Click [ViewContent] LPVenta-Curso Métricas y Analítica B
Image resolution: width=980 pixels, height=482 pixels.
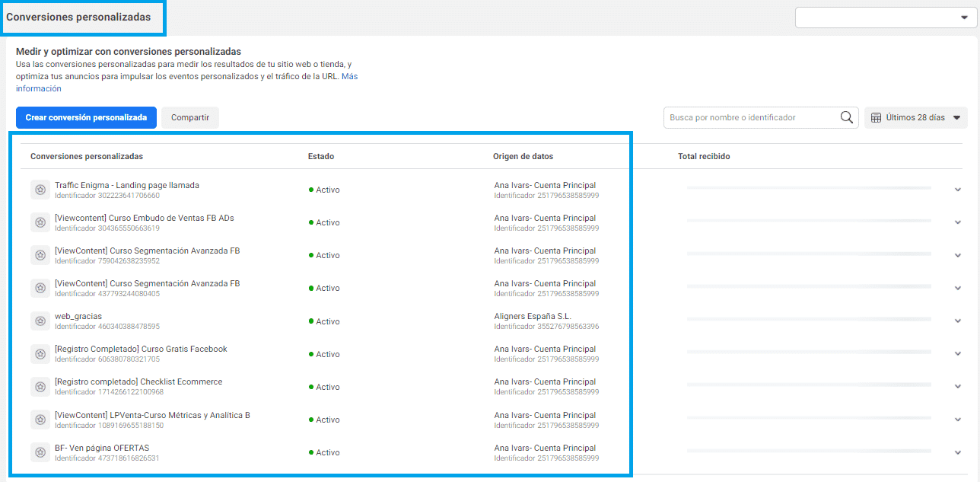click(152, 415)
